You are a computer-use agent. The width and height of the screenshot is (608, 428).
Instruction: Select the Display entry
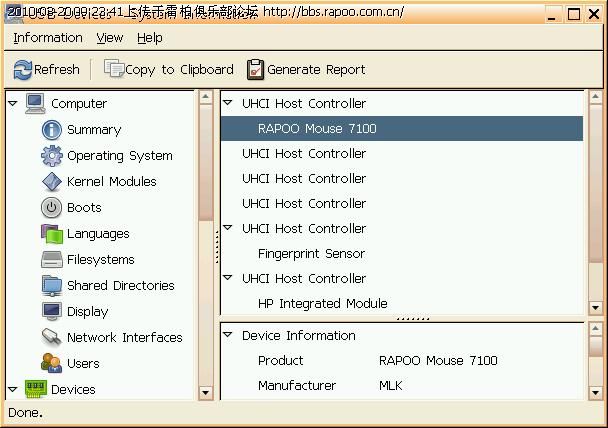pos(88,312)
